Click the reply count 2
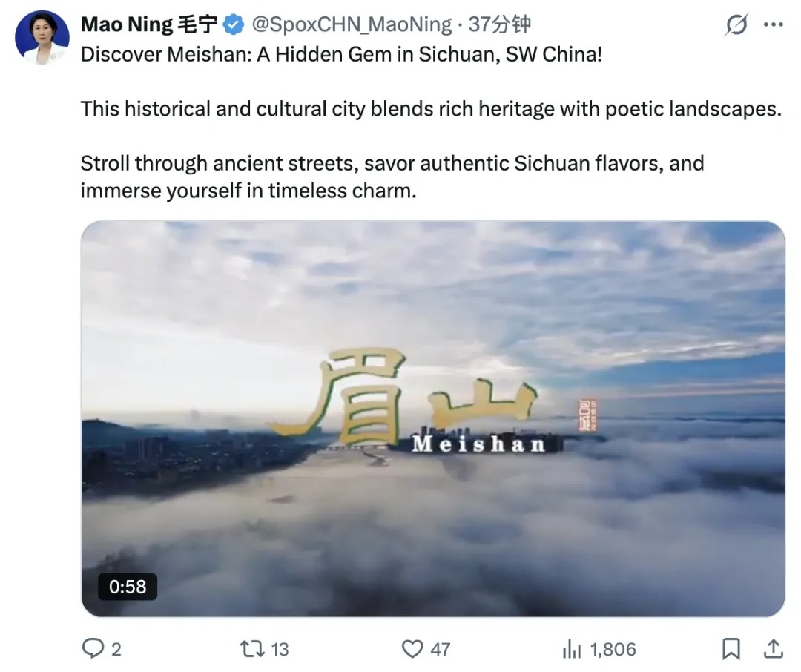The image size is (801, 672). (x=116, y=650)
